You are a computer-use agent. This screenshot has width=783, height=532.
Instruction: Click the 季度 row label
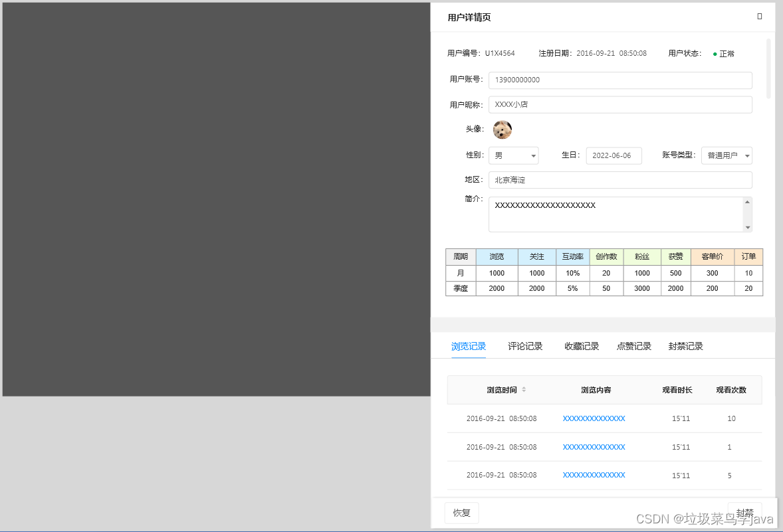(461, 288)
